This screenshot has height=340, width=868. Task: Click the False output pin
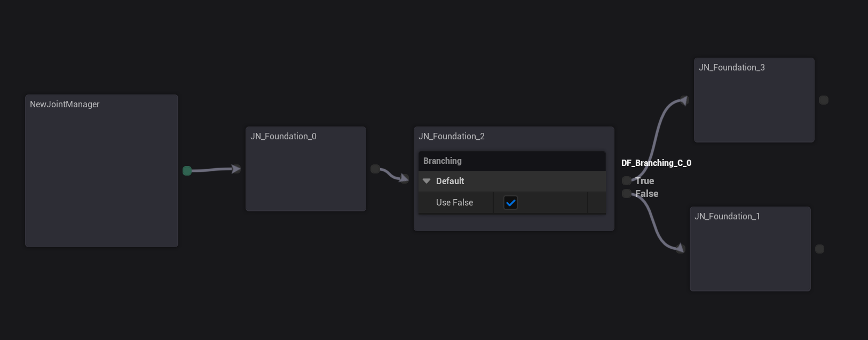click(626, 194)
